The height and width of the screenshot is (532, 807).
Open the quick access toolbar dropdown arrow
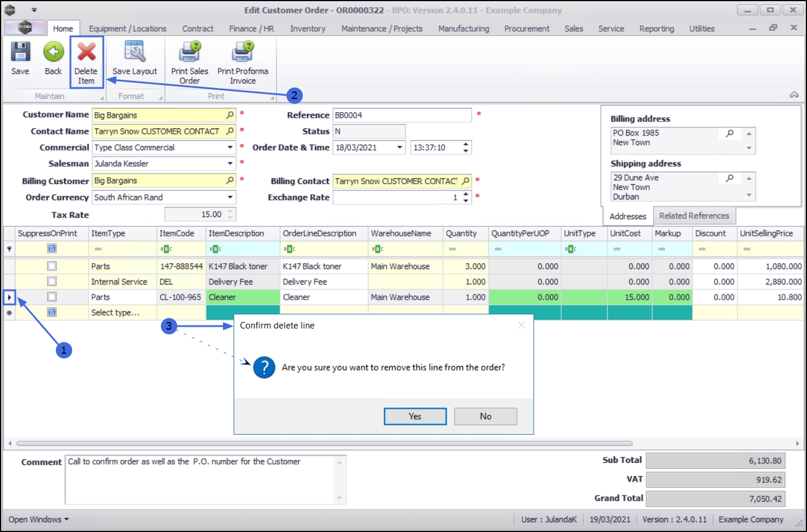coord(34,10)
